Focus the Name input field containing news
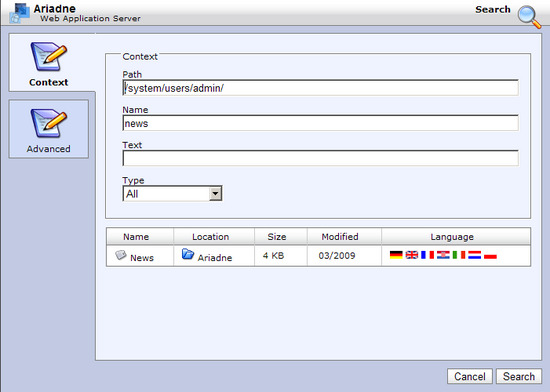The width and height of the screenshot is (550, 392). tap(320, 123)
